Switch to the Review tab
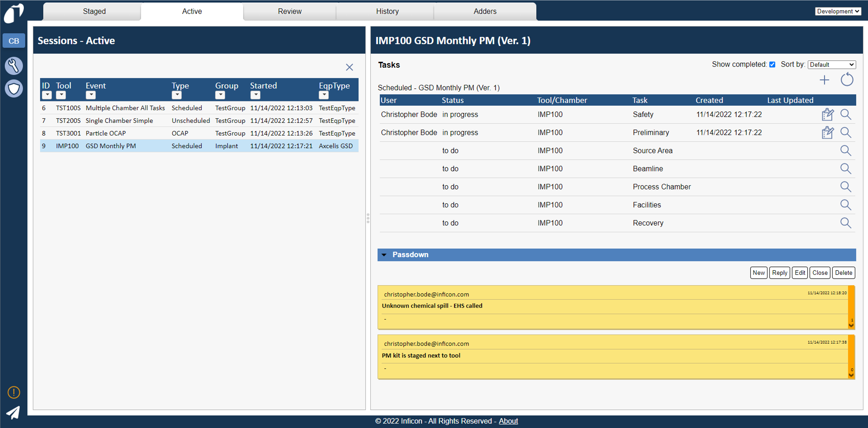868x428 pixels. [289, 12]
